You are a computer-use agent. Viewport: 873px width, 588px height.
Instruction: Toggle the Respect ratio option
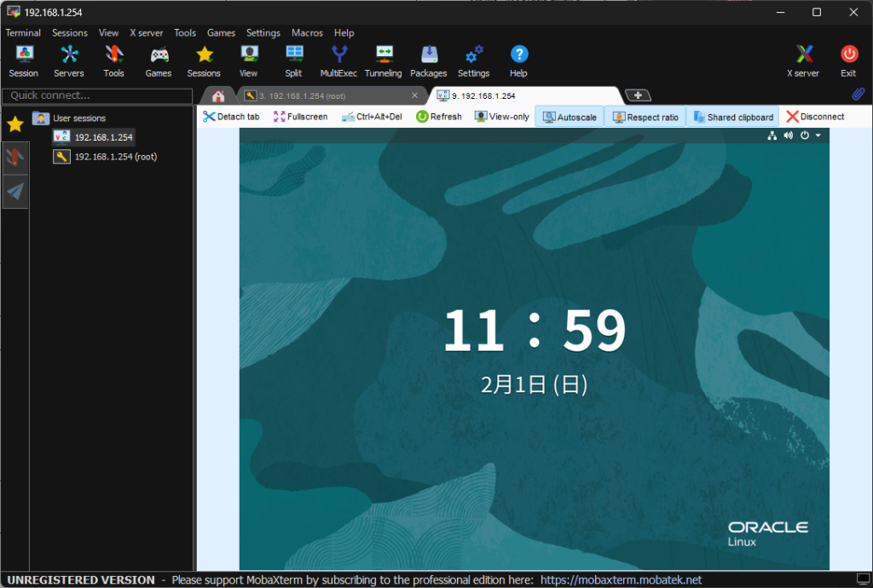coord(645,117)
